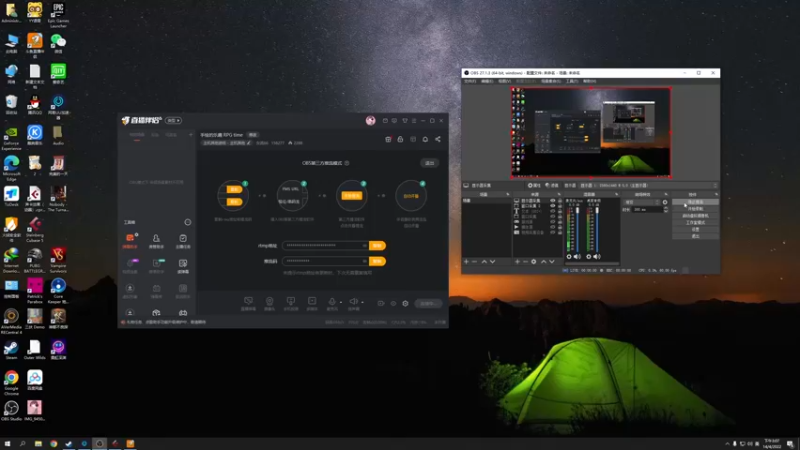Open File Explorer from the taskbar
This screenshot has width=800, height=450.
38,444
